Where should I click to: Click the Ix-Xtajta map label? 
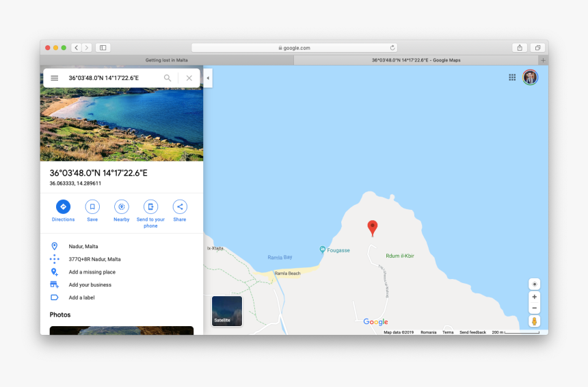(x=215, y=248)
